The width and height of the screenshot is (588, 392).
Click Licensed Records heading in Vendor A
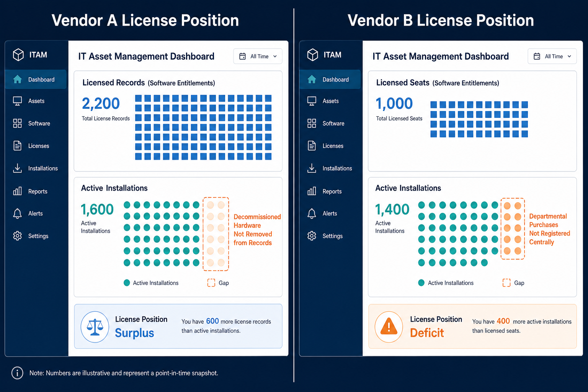tap(114, 83)
